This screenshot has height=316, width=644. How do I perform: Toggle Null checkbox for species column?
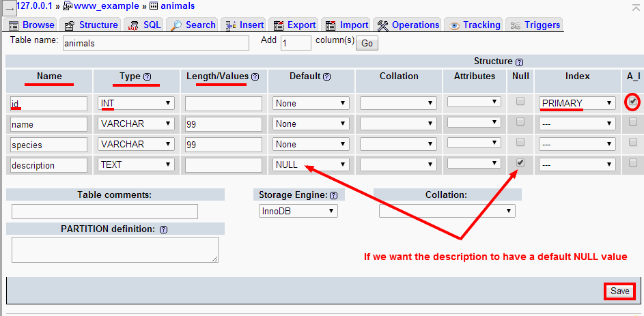click(x=520, y=142)
